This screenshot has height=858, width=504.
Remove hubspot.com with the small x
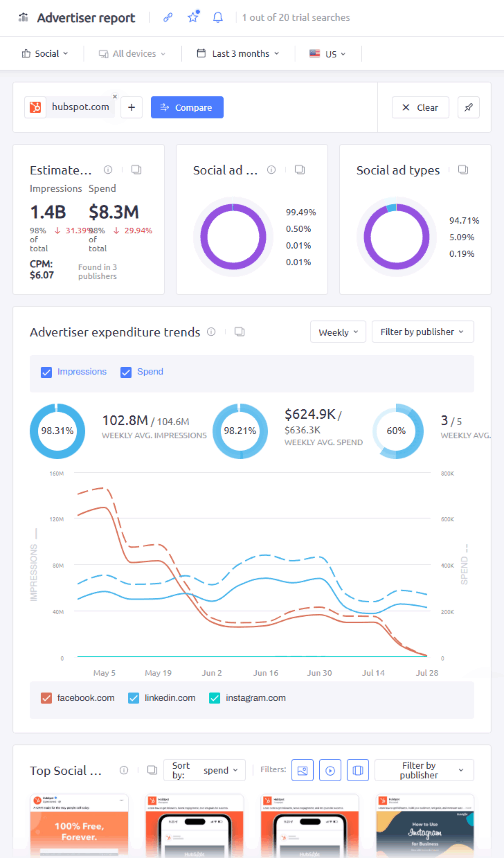pos(115,97)
